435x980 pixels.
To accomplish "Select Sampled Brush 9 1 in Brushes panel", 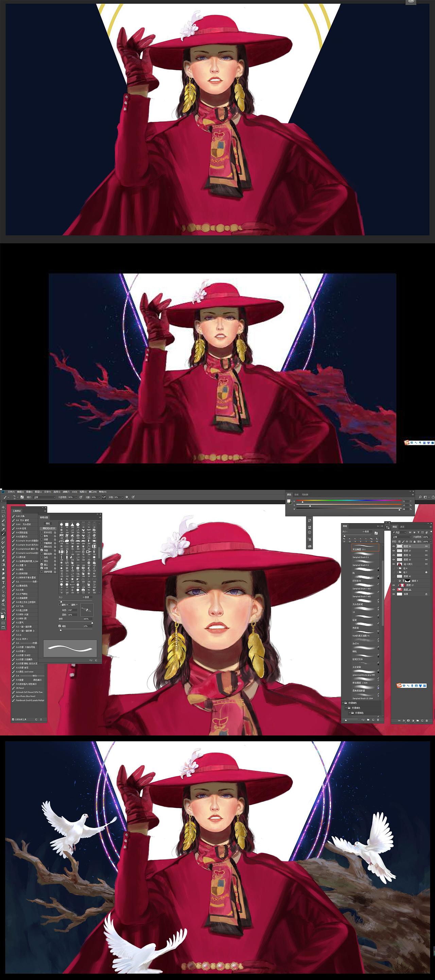I will click(x=365, y=555).
